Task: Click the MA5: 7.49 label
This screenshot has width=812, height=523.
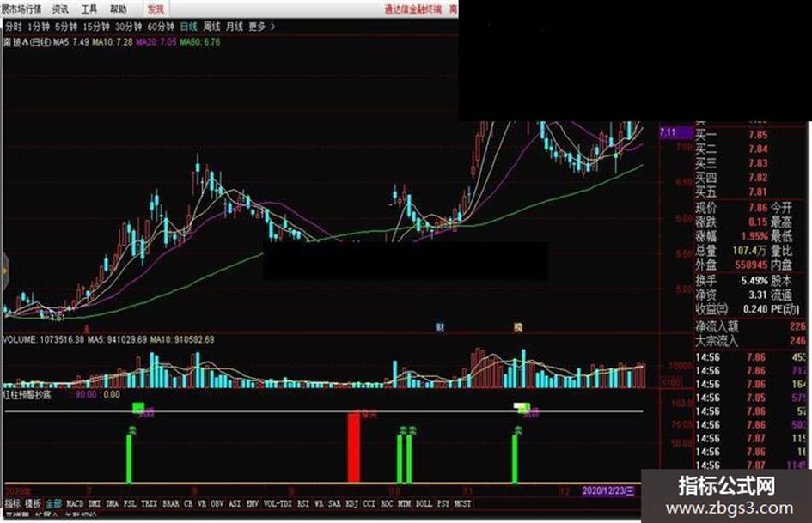Action: [x=71, y=42]
